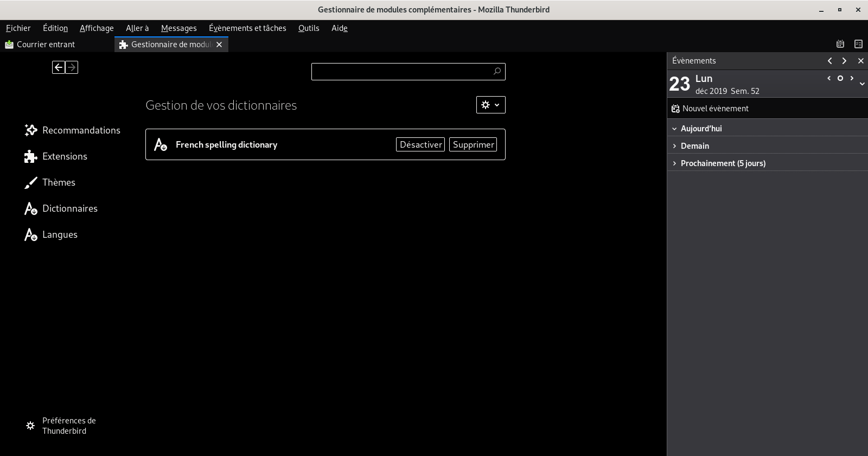Open the Aide menu
The width and height of the screenshot is (868, 456).
pos(340,28)
